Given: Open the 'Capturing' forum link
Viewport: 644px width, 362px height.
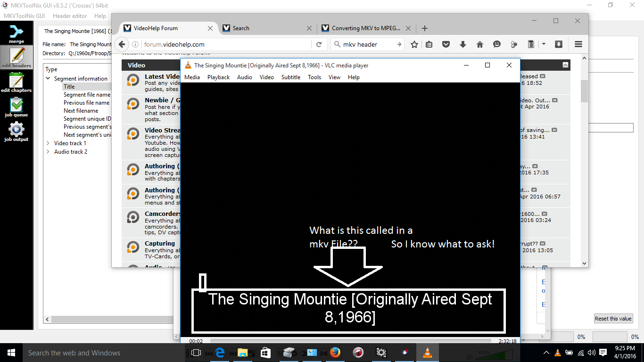Looking at the screenshot, I should 160,244.
